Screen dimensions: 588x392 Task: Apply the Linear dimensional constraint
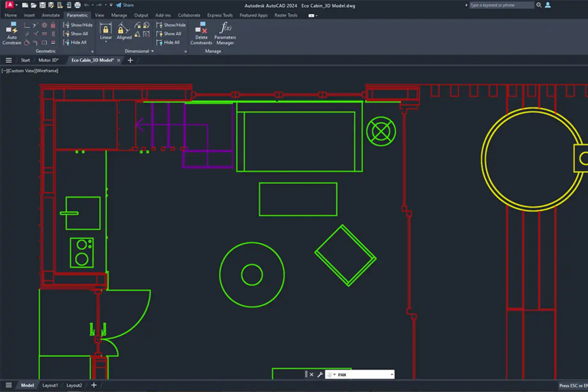point(105,29)
